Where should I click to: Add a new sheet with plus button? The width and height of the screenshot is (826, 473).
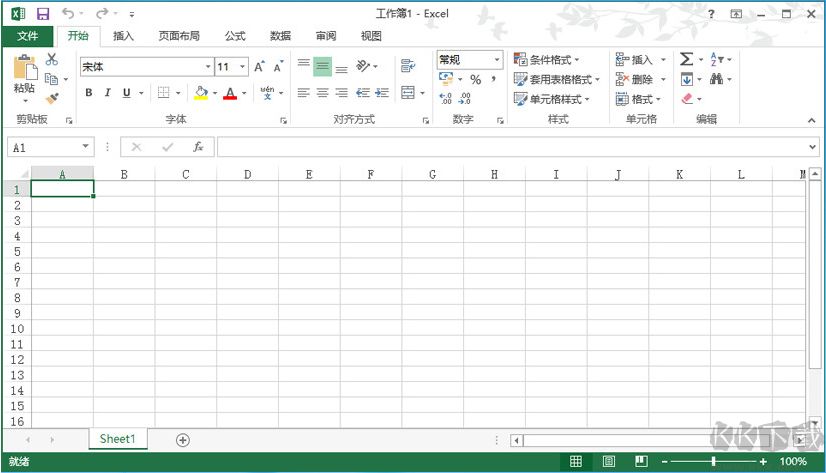(x=183, y=440)
